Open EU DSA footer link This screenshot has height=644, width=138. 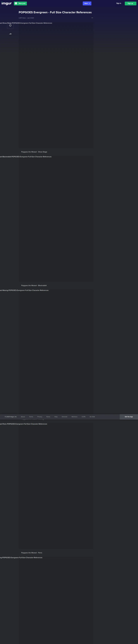[x=92, y=417]
